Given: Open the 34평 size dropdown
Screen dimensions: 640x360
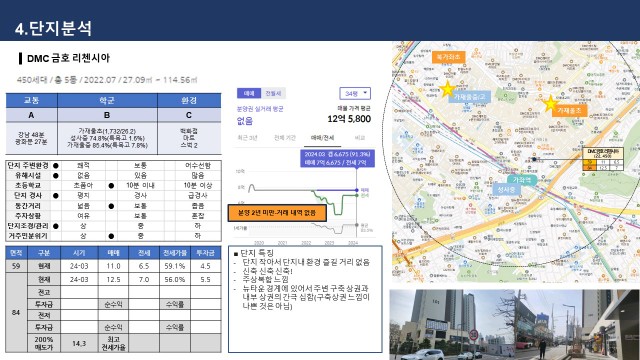Looking at the screenshot, I should [x=355, y=93].
